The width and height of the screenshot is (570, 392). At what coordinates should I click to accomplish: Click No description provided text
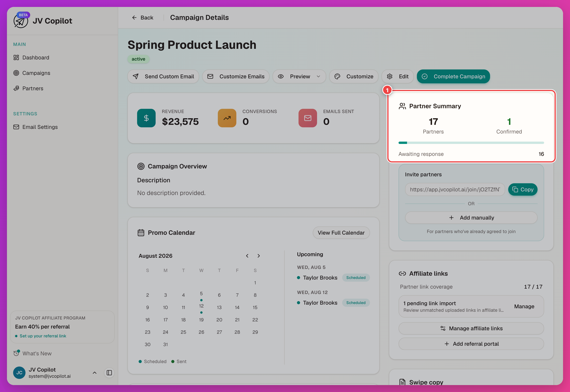click(x=171, y=193)
